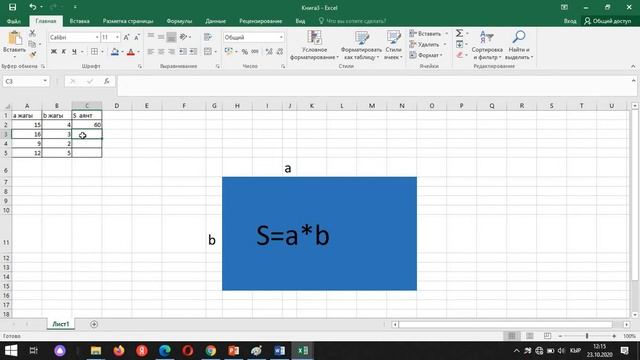Decrease font size with smaller A icon

tap(137, 37)
